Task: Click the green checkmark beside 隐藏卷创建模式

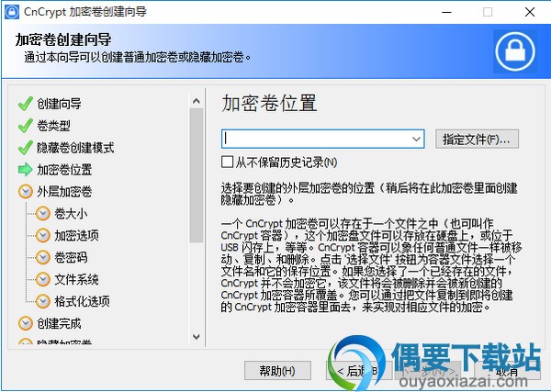Action: pyautogui.click(x=26, y=148)
